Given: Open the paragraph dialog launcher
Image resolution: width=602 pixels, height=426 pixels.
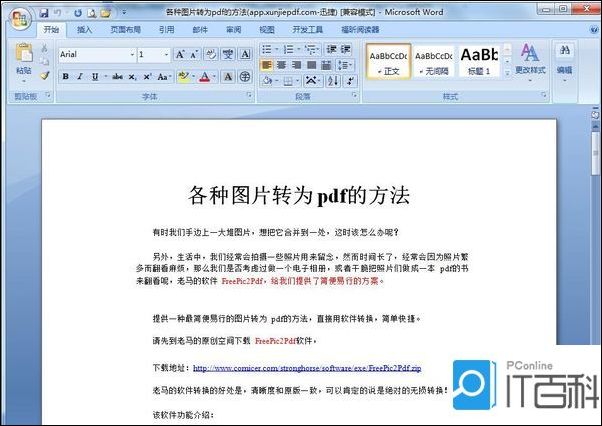Looking at the screenshot, I should [x=354, y=94].
